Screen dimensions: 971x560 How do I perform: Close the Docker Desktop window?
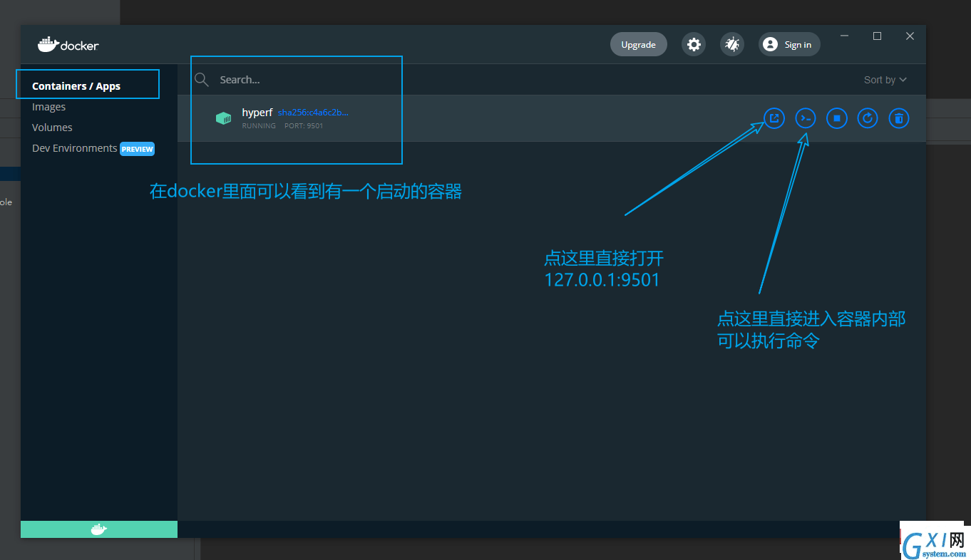pos(910,36)
